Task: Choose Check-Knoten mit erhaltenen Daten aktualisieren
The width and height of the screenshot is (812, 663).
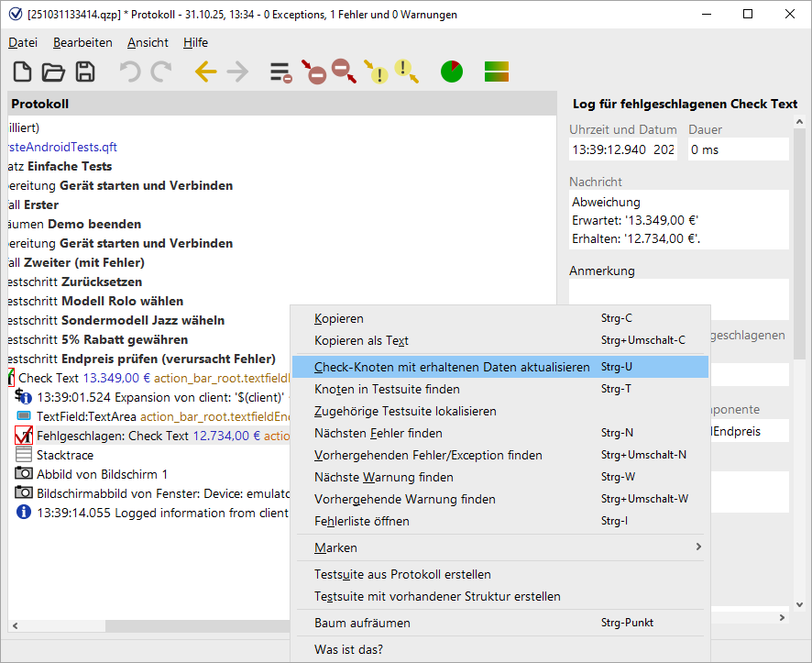Action: click(452, 367)
